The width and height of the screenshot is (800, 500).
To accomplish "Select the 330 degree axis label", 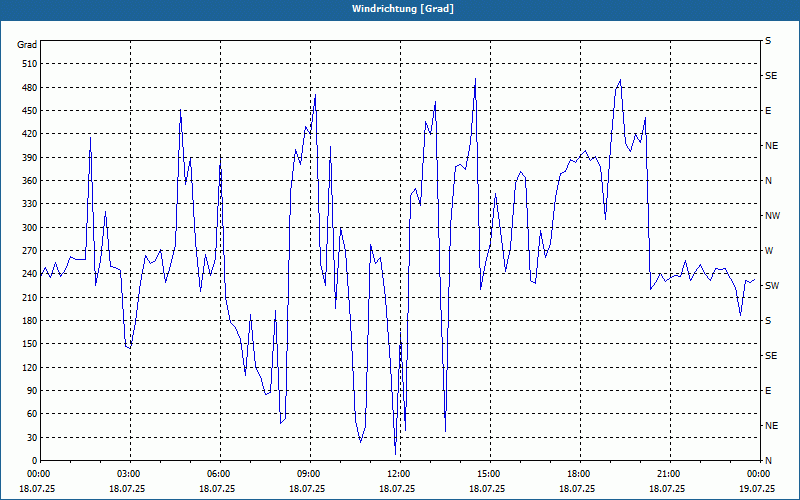I will pos(30,204).
